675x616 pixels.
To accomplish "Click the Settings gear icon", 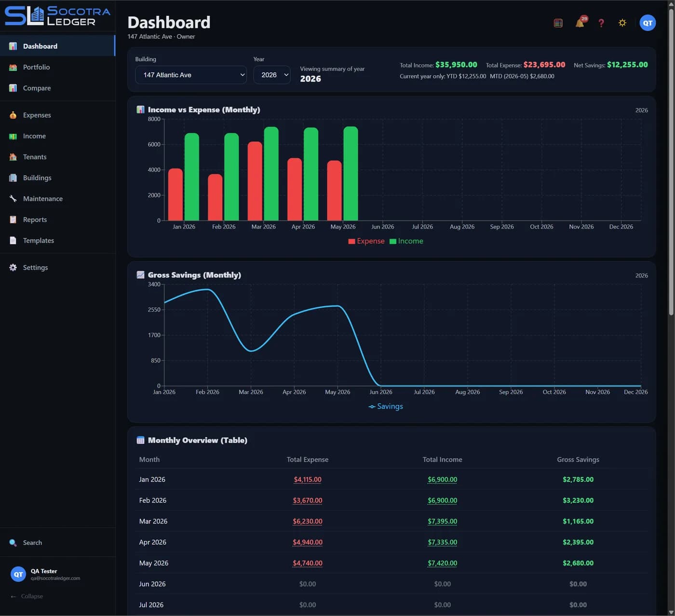I will click(13, 267).
